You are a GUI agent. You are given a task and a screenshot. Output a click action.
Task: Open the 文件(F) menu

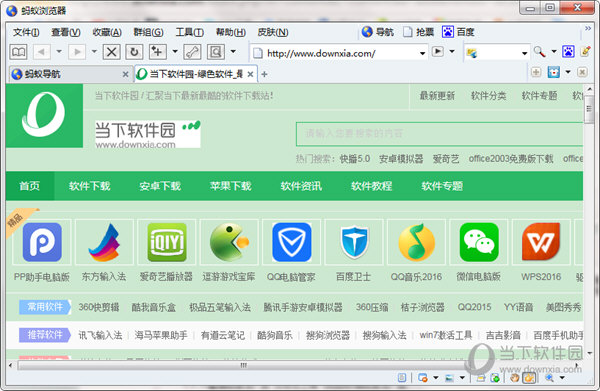point(26,32)
